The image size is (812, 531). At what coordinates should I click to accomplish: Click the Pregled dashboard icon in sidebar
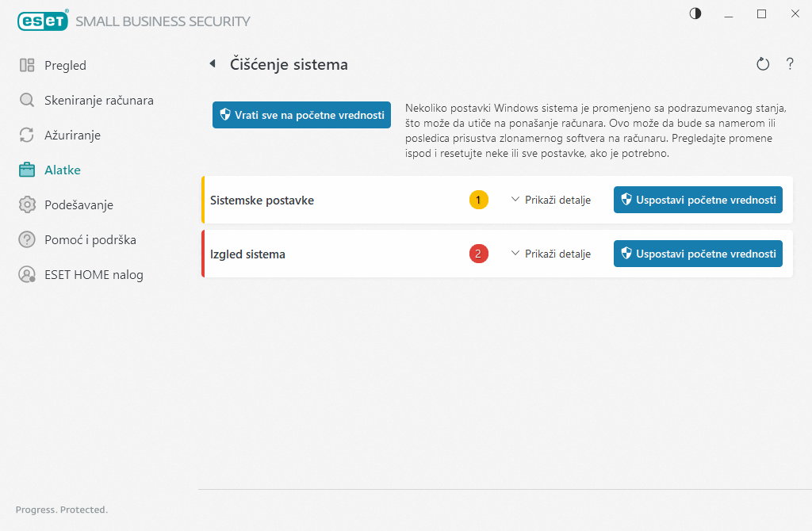coord(27,66)
